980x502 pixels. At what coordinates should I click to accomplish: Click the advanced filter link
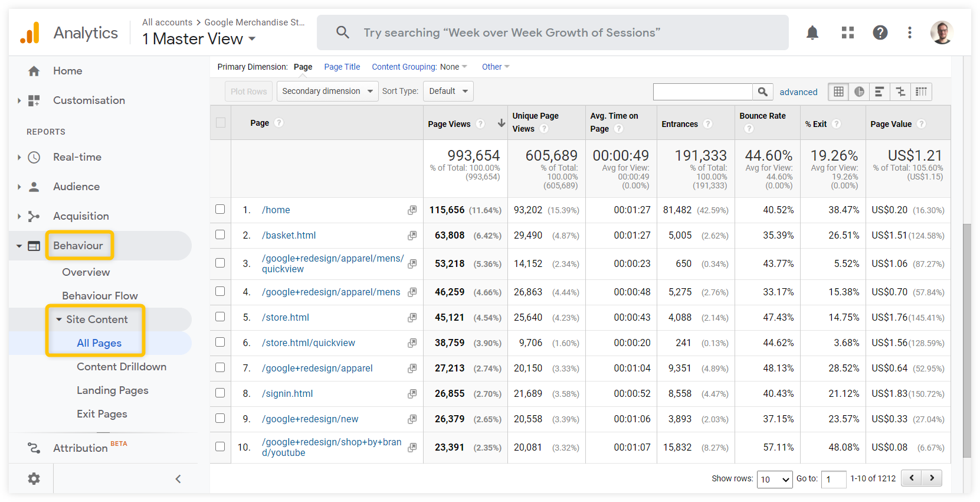(798, 92)
